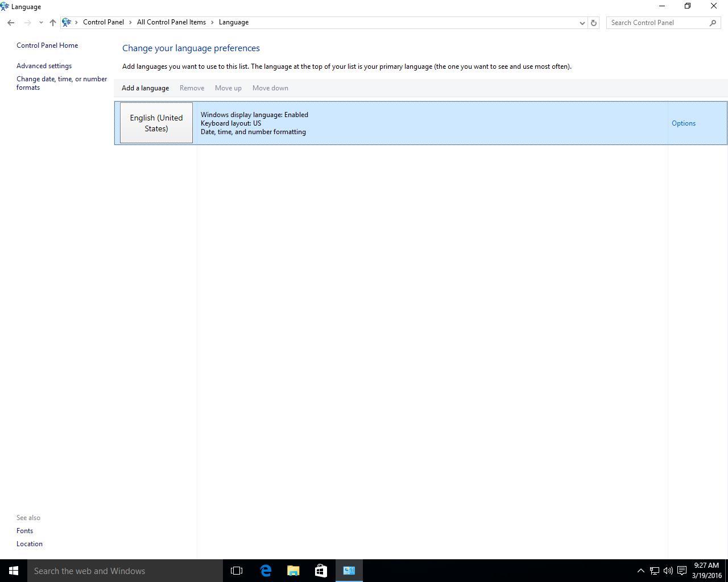Click the disabled Forward arrow
728x582 pixels.
27,23
